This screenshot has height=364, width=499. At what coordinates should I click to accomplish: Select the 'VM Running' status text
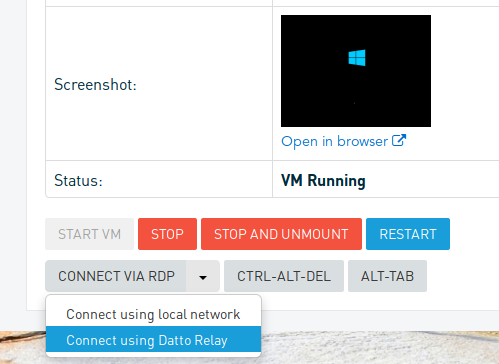pyautogui.click(x=323, y=181)
